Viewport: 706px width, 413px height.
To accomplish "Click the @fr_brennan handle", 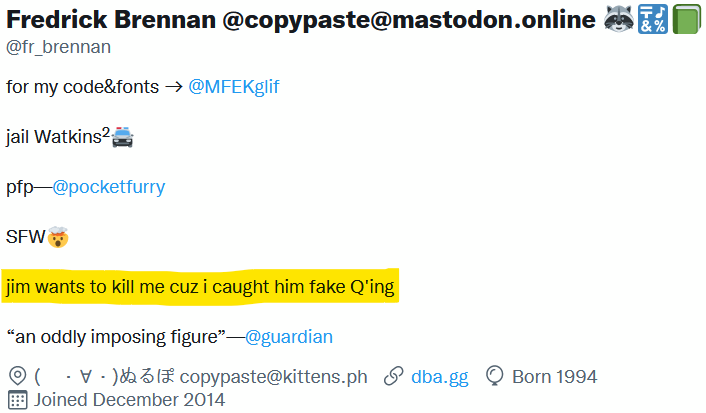I will (x=58, y=47).
